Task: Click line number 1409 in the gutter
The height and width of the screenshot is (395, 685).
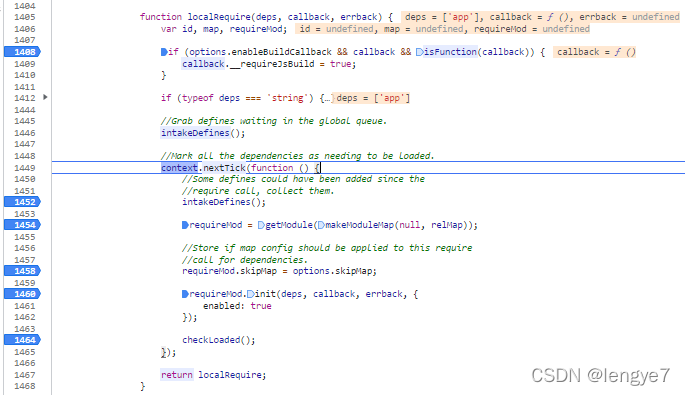Action: (x=24, y=64)
